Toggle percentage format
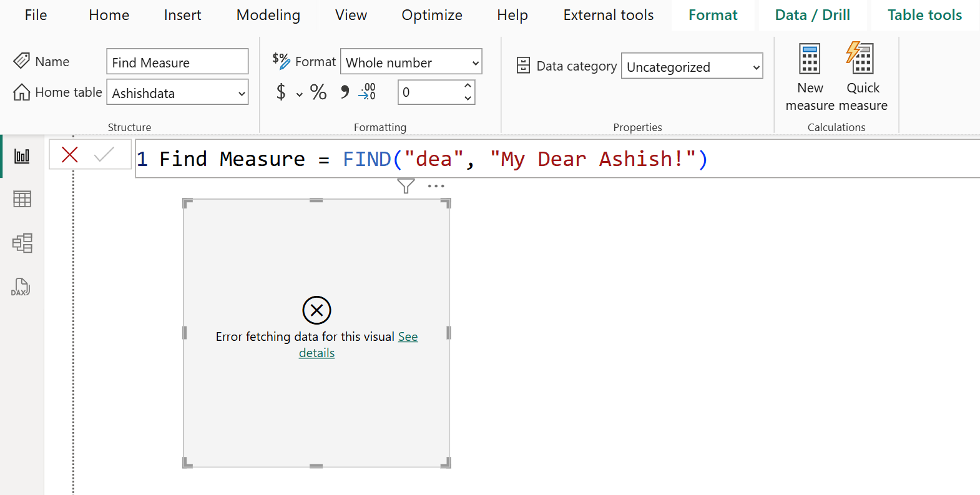The height and width of the screenshot is (495, 980). [x=318, y=92]
